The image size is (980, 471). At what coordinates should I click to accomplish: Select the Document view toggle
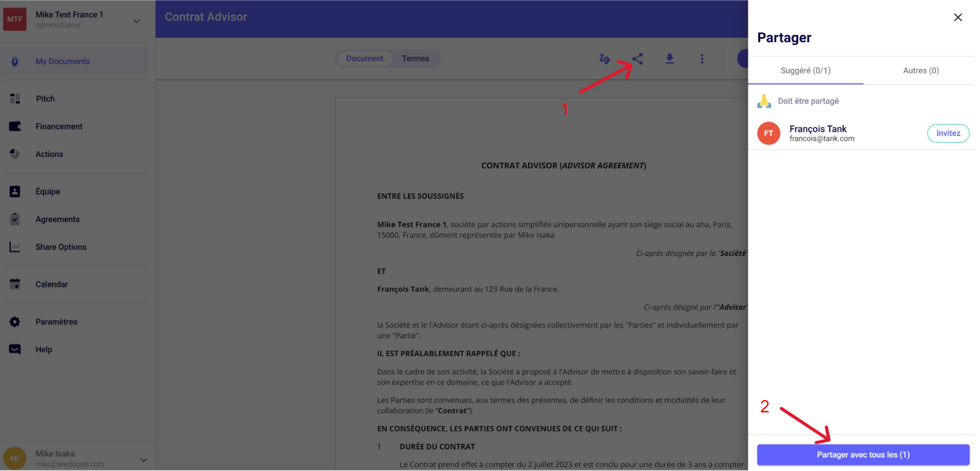coord(365,59)
